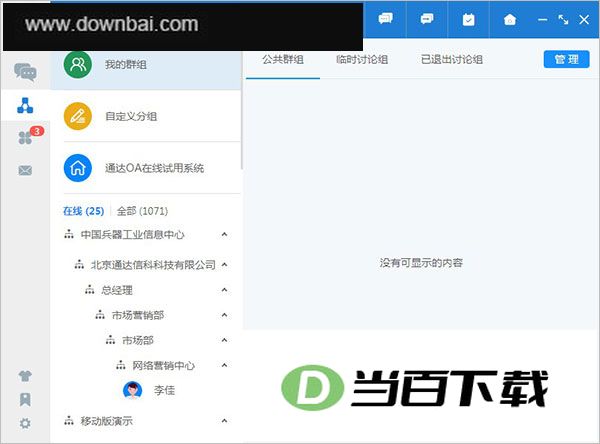Maximize the window with arrows icon
The width and height of the screenshot is (600, 444).
pos(563,20)
